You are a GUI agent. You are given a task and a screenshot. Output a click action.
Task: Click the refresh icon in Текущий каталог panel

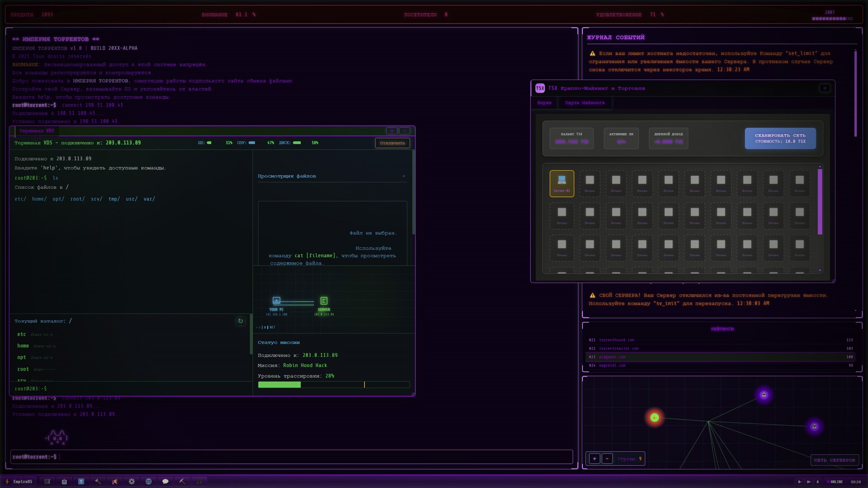(241, 321)
